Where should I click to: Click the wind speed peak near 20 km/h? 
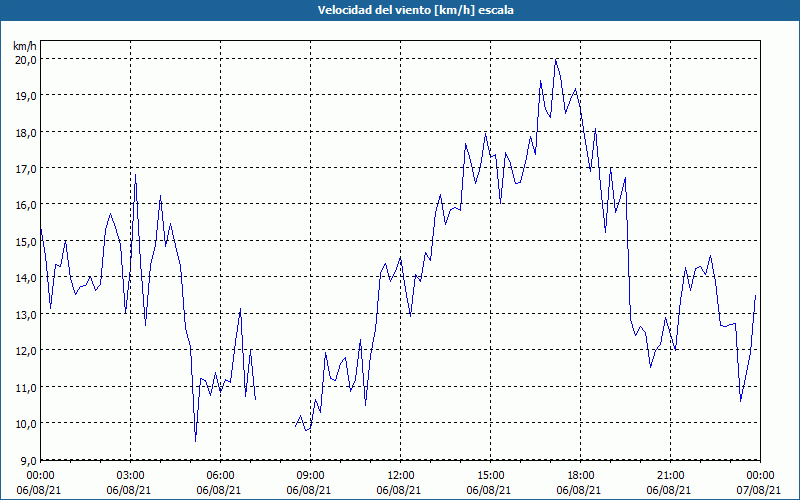(x=556, y=60)
